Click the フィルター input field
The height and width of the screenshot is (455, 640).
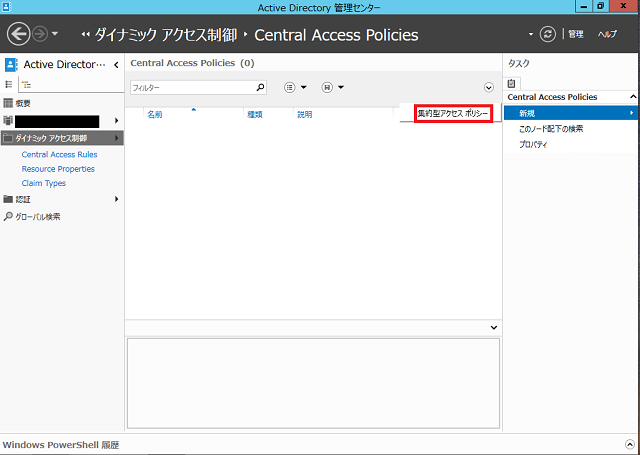(x=185, y=88)
